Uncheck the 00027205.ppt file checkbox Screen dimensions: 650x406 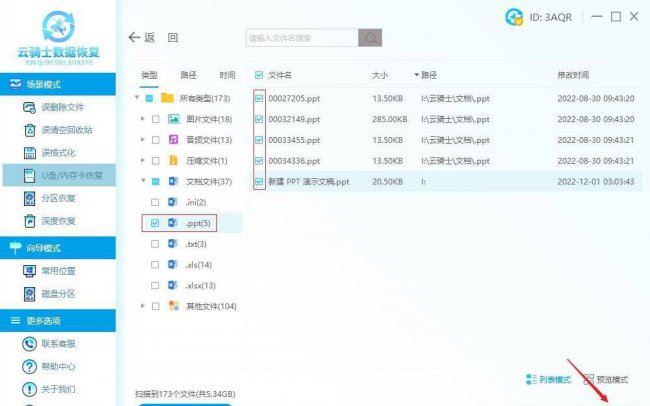pyautogui.click(x=259, y=98)
